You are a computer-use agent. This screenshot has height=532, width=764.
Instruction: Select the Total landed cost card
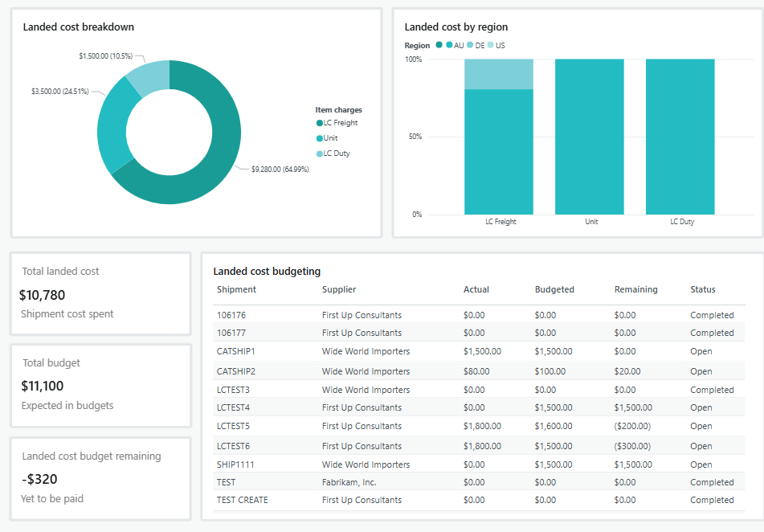[x=100, y=293]
